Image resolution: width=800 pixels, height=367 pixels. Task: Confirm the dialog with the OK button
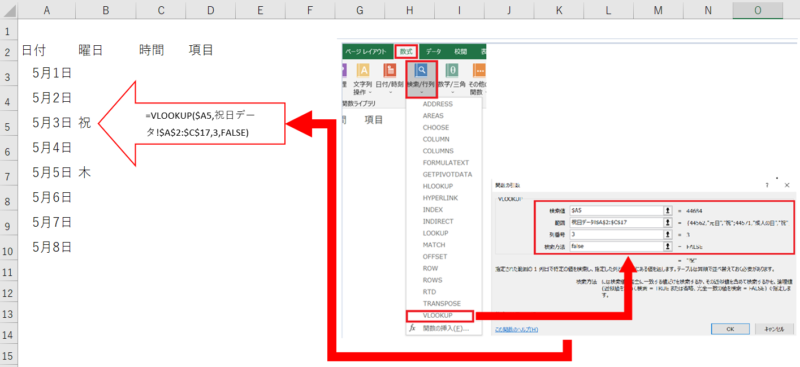pos(730,329)
